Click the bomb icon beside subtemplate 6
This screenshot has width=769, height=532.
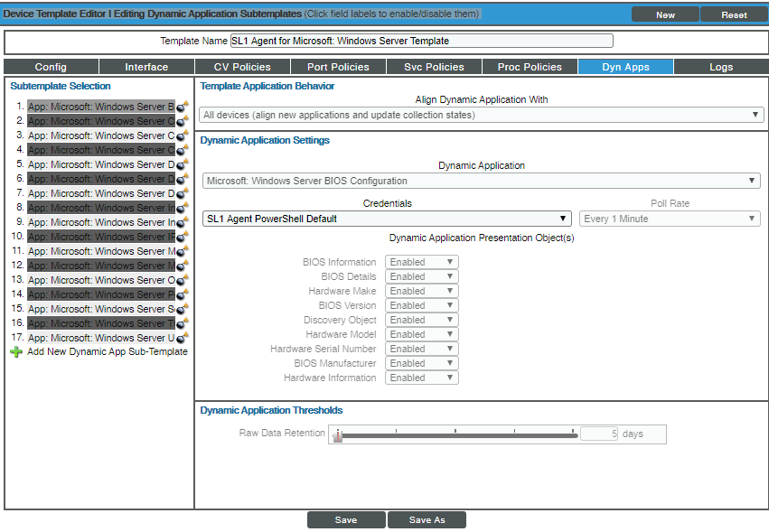(x=182, y=179)
